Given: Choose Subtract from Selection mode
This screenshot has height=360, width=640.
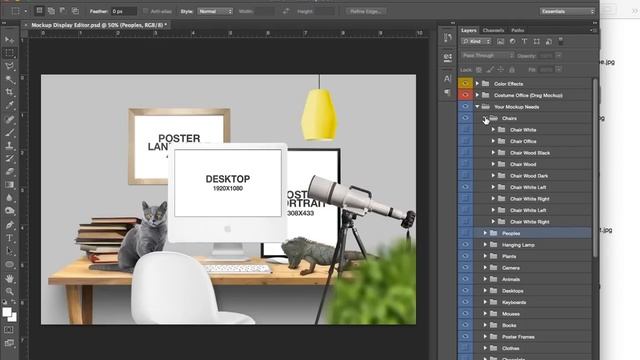Looking at the screenshot, I should click(63, 11).
